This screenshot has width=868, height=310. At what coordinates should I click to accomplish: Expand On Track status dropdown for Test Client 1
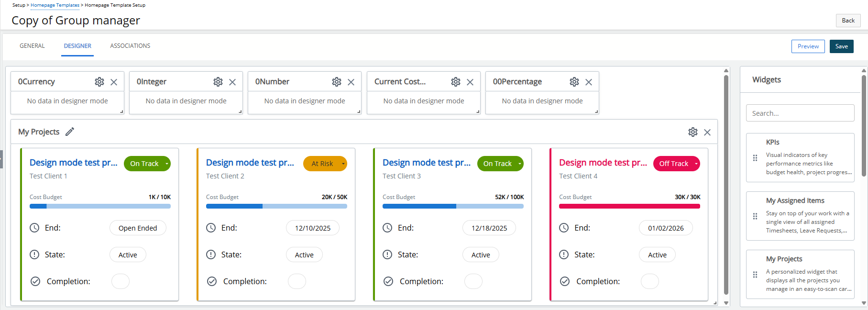click(166, 164)
